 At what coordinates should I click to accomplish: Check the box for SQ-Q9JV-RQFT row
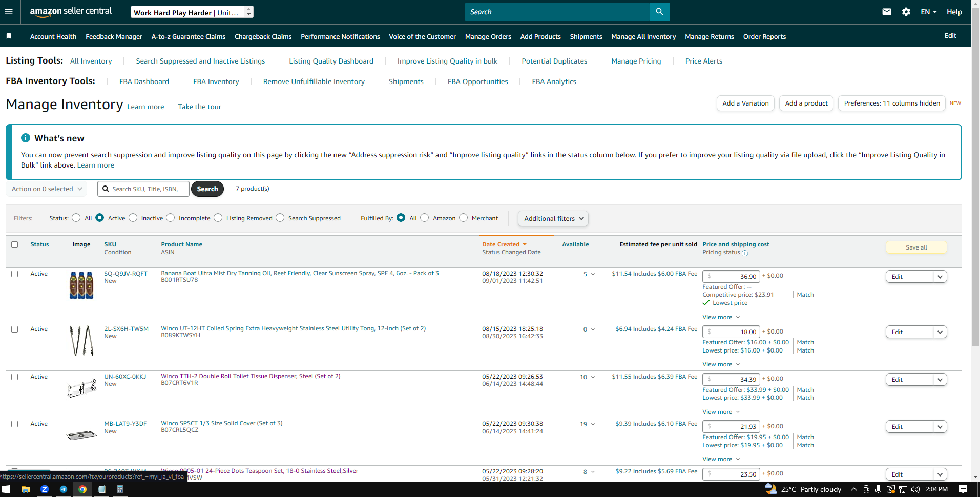15,274
